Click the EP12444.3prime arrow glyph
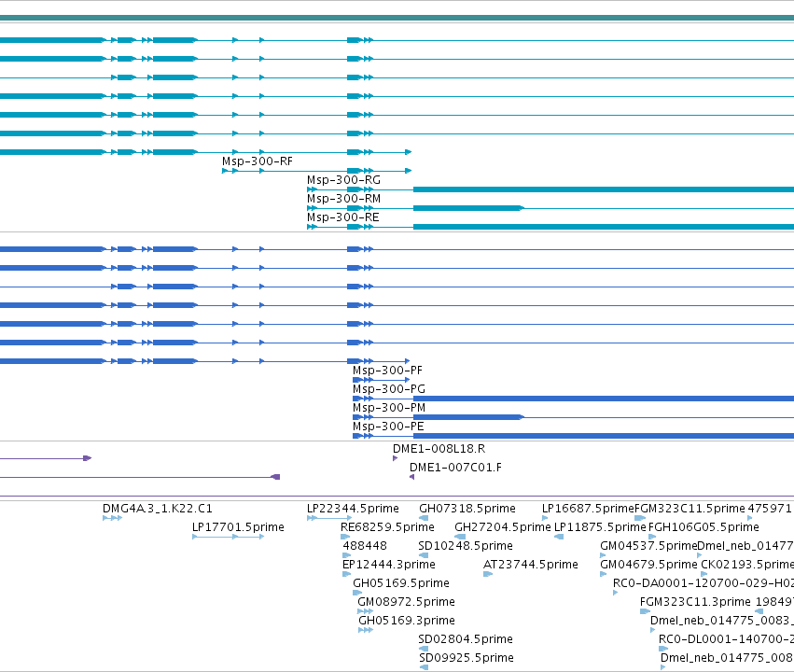Screen dimensions: 794x672 [x=347, y=574]
